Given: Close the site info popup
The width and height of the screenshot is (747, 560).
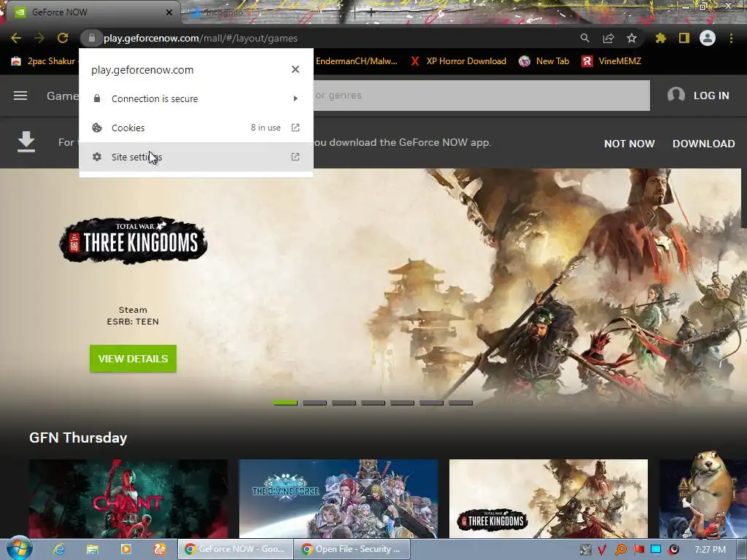Looking at the screenshot, I should coord(295,69).
